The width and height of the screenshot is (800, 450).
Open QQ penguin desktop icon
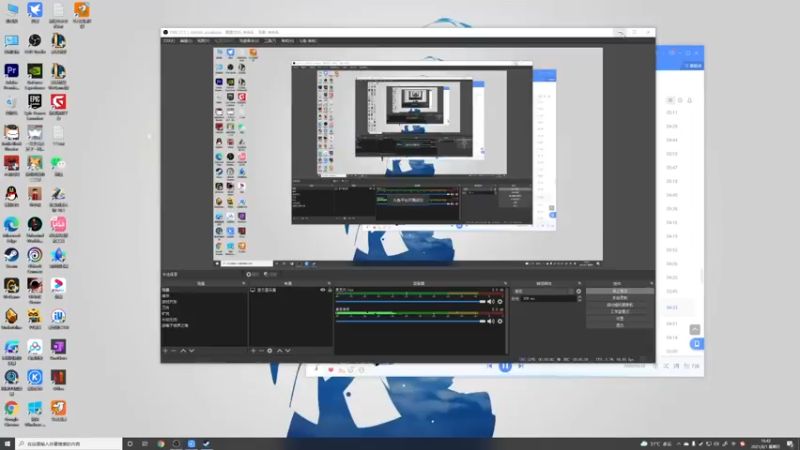[x=11, y=197]
